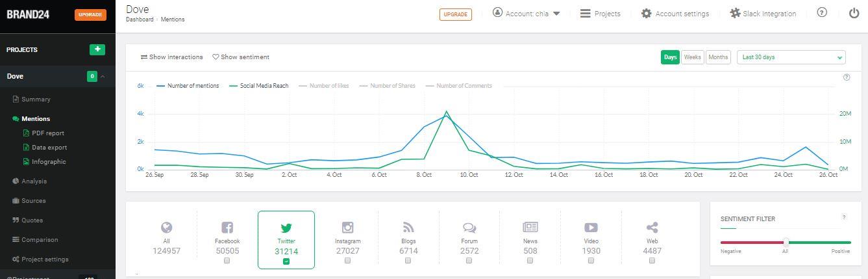Toggle Number of mentions legend series
Image resolution: width=868 pixels, height=279 pixels.
pos(188,86)
